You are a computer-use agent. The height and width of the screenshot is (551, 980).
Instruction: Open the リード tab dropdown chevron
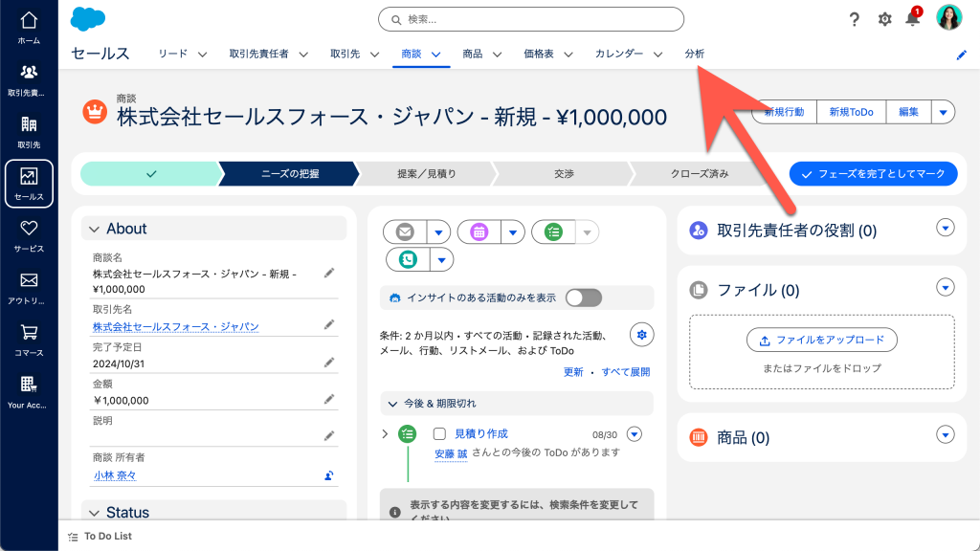[x=203, y=55]
